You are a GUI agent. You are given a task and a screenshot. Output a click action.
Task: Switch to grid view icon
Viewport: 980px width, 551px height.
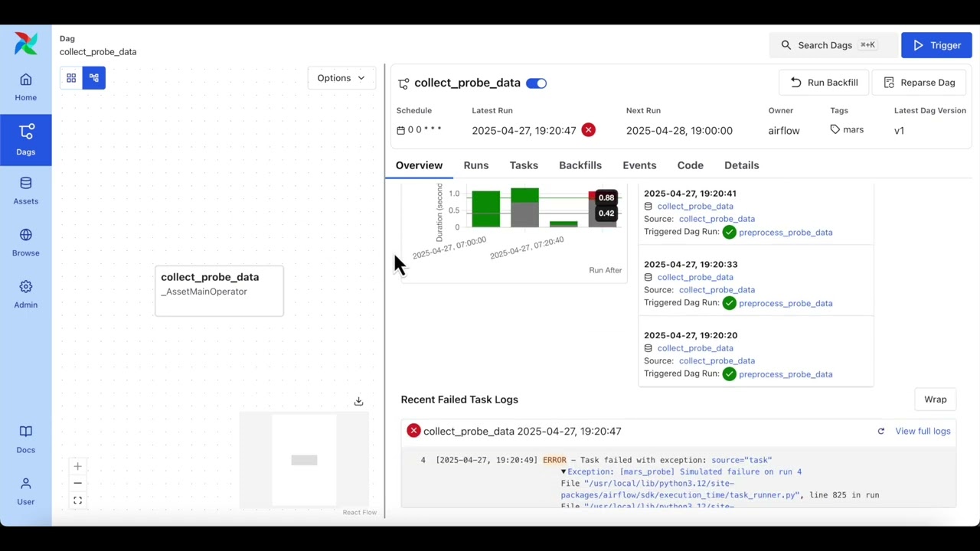[71, 78]
